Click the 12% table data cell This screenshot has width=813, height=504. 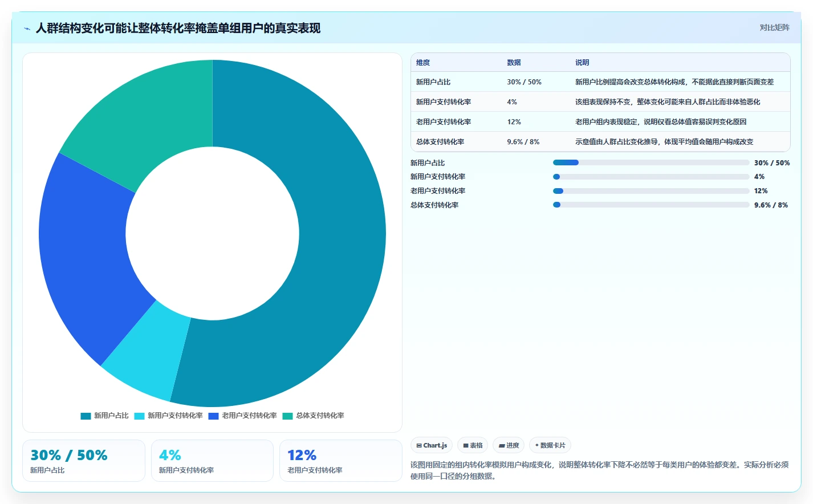[x=514, y=122]
